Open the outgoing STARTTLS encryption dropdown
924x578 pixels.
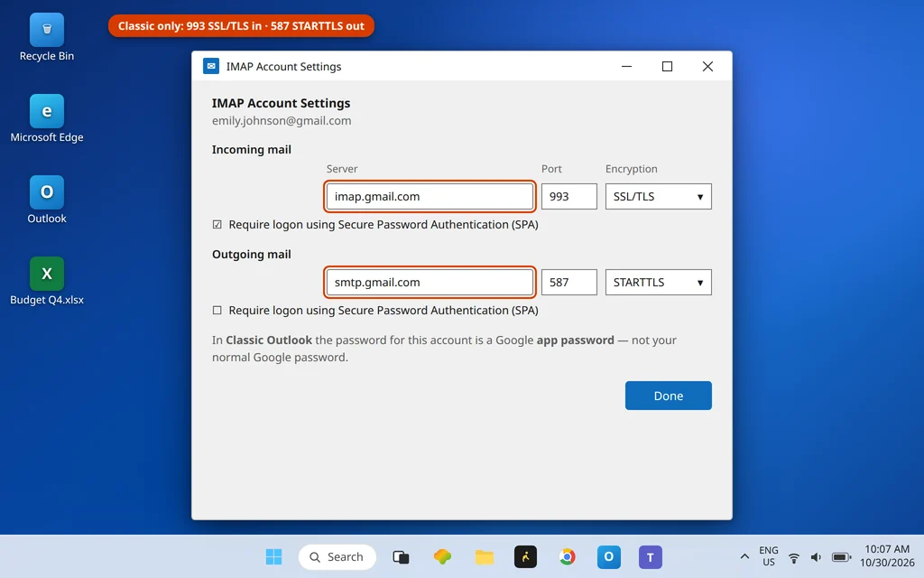coord(658,282)
